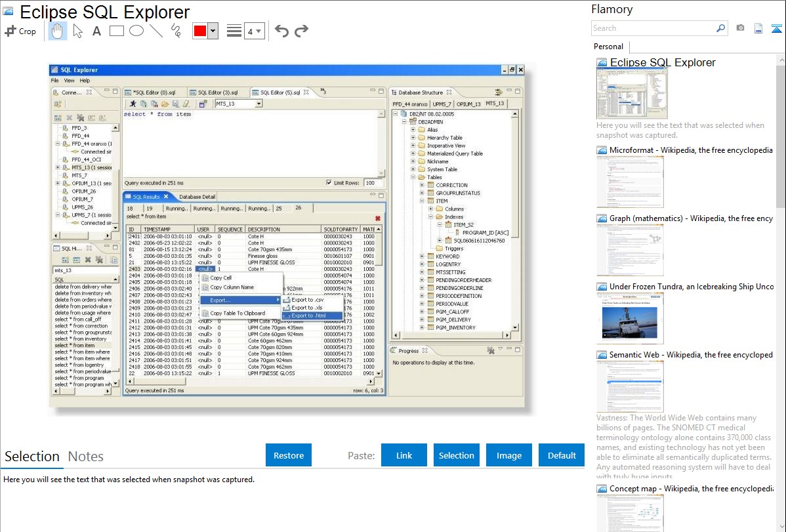Select the freehand scribble tool
The width and height of the screenshot is (786, 532).
click(176, 31)
